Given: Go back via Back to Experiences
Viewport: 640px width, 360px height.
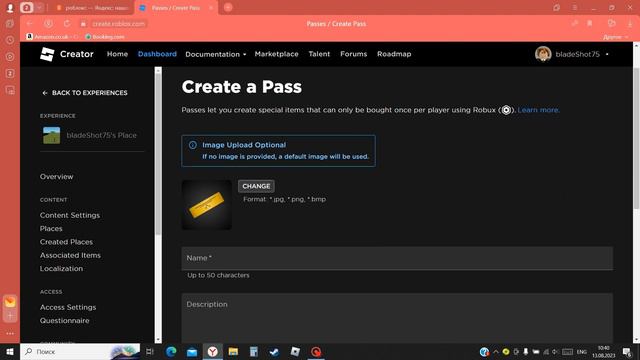Looking at the screenshot, I should coord(85,93).
